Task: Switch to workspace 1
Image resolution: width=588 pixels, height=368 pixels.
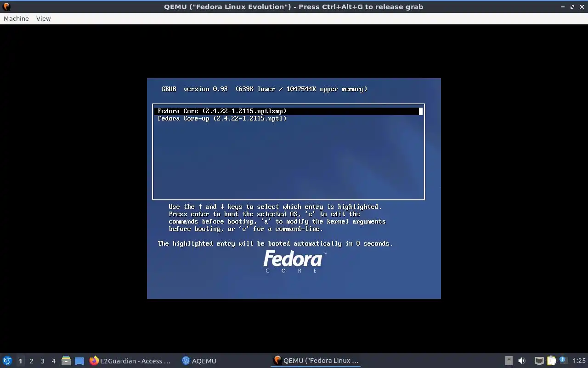Action: click(x=20, y=361)
